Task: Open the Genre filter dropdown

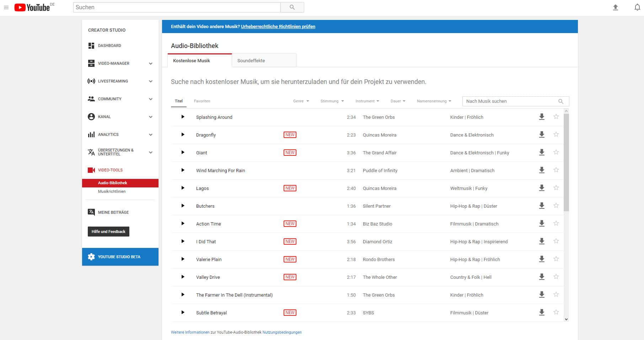Action: point(301,101)
